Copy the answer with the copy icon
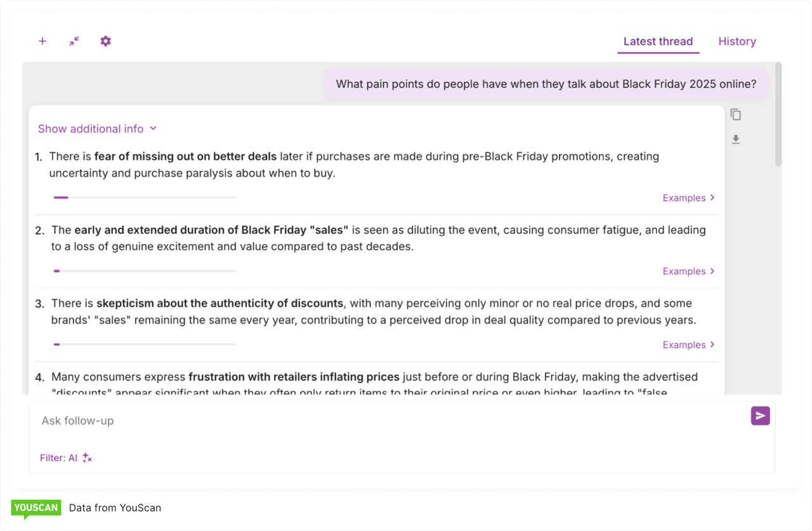812x531 pixels. (x=736, y=115)
